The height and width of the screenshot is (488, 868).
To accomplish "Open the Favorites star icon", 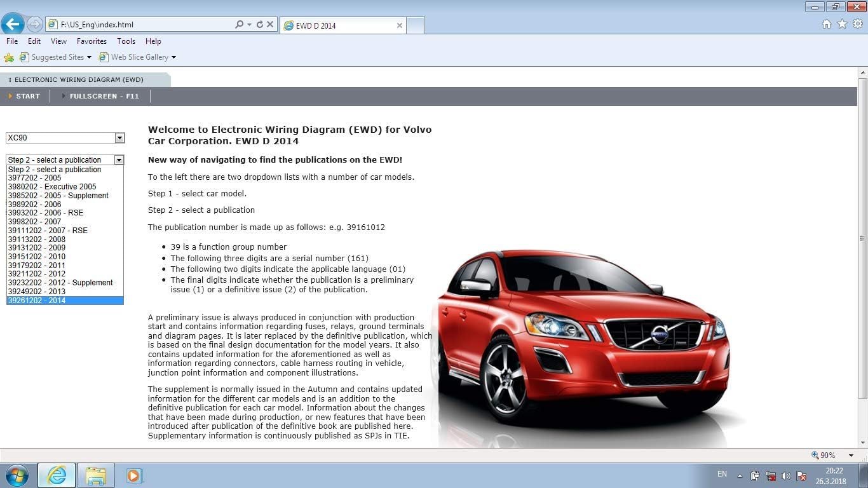I will (x=841, y=23).
